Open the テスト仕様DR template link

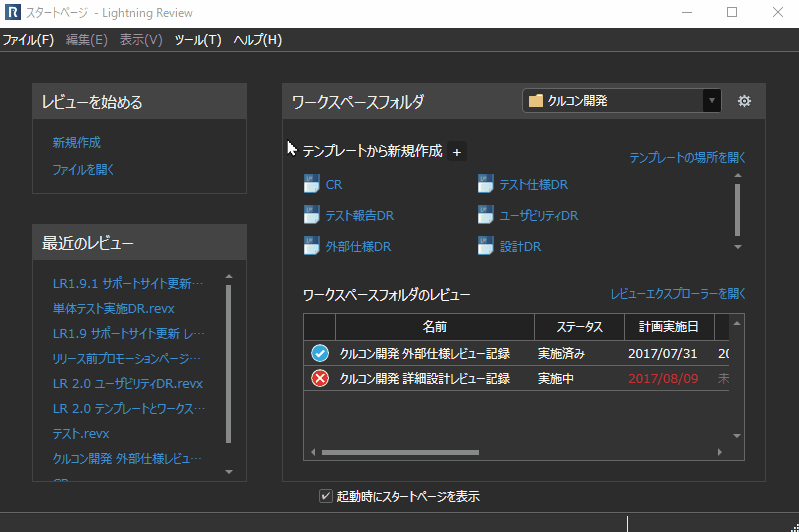coord(534,185)
